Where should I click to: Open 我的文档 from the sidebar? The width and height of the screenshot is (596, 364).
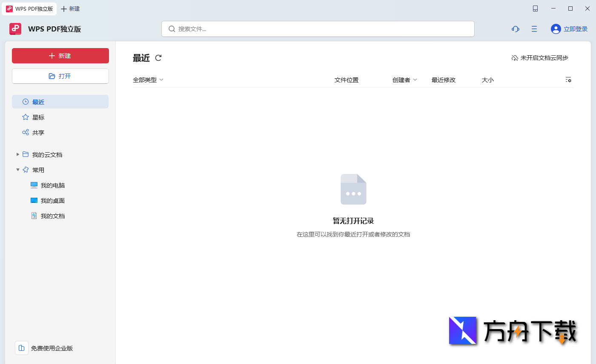pos(52,216)
